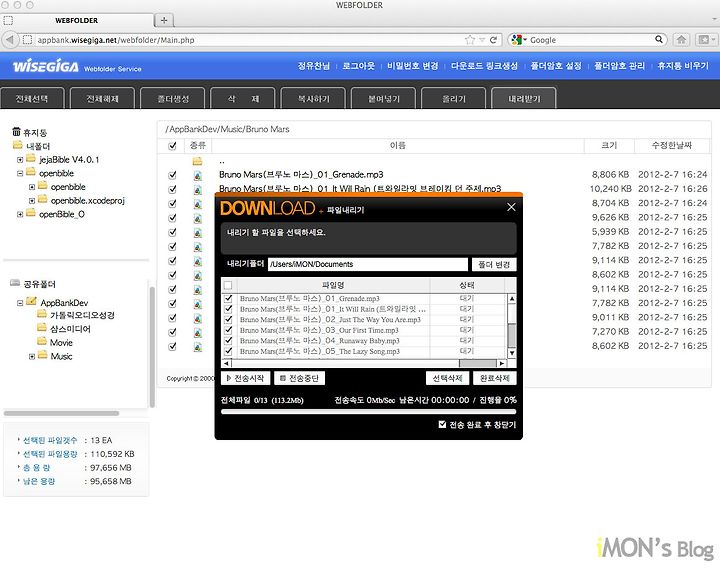Click the download folder path input field
Screen dimensions: 720x568
point(367,264)
